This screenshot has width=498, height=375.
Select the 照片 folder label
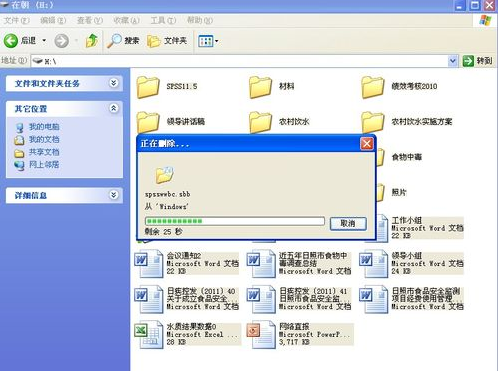coord(399,192)
